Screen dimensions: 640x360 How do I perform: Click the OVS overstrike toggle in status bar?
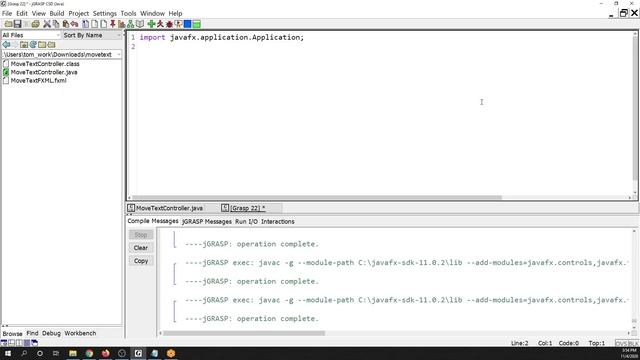coord(621,343)
